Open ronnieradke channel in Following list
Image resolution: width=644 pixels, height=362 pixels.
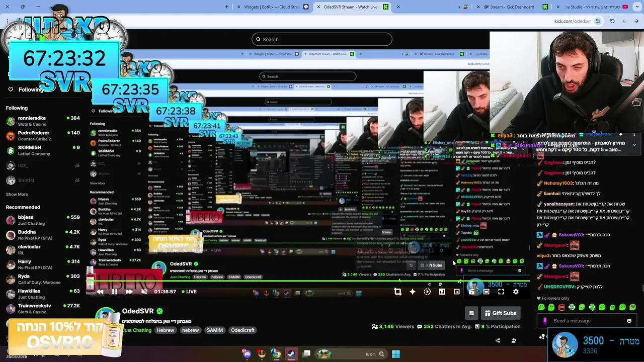click(x=43, y=121)
